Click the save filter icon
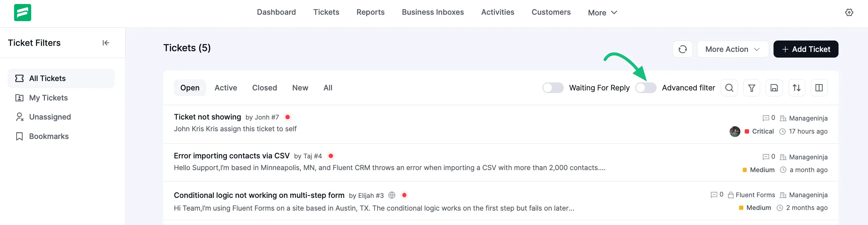This screenshot has width=868, height=225. pos(774,88)
